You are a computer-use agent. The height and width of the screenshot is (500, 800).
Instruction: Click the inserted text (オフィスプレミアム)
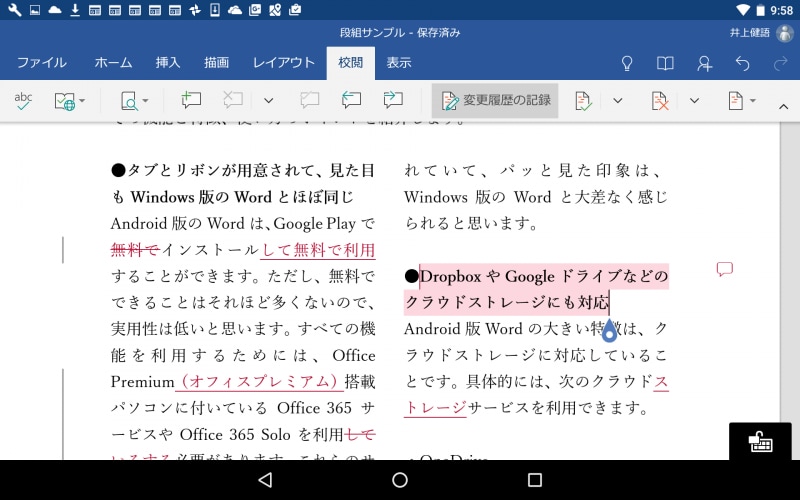(x=259, y=382)
